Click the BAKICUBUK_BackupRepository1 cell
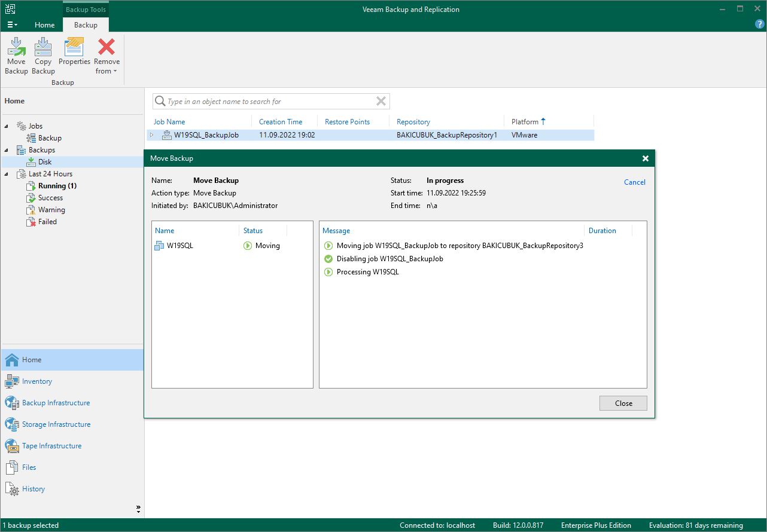767x532 pixels. click(x=447, y=135)
